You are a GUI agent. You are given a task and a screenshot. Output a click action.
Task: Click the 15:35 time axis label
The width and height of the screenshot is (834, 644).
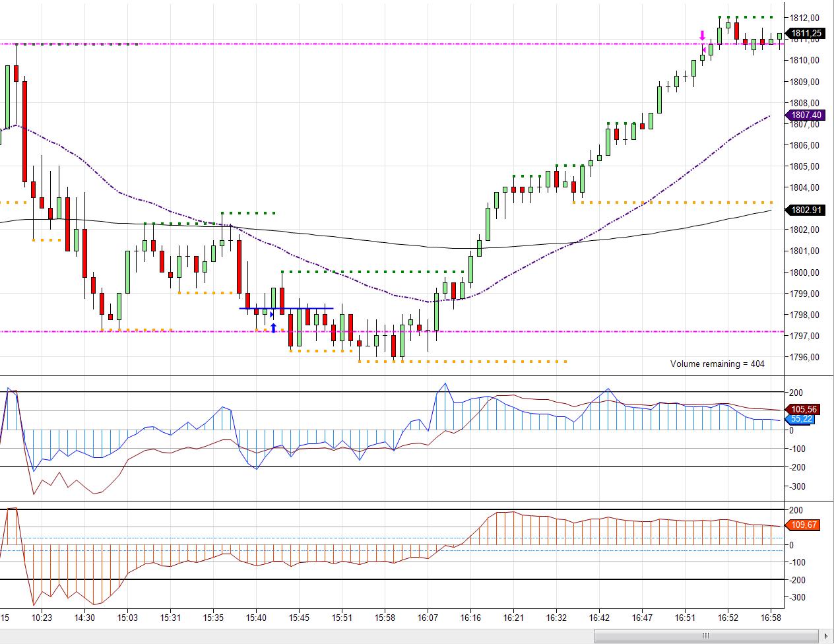(213, 618)
